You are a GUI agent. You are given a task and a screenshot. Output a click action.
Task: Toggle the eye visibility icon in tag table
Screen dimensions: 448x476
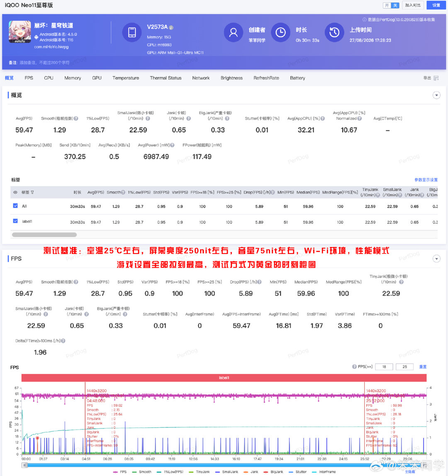[15, 192]
